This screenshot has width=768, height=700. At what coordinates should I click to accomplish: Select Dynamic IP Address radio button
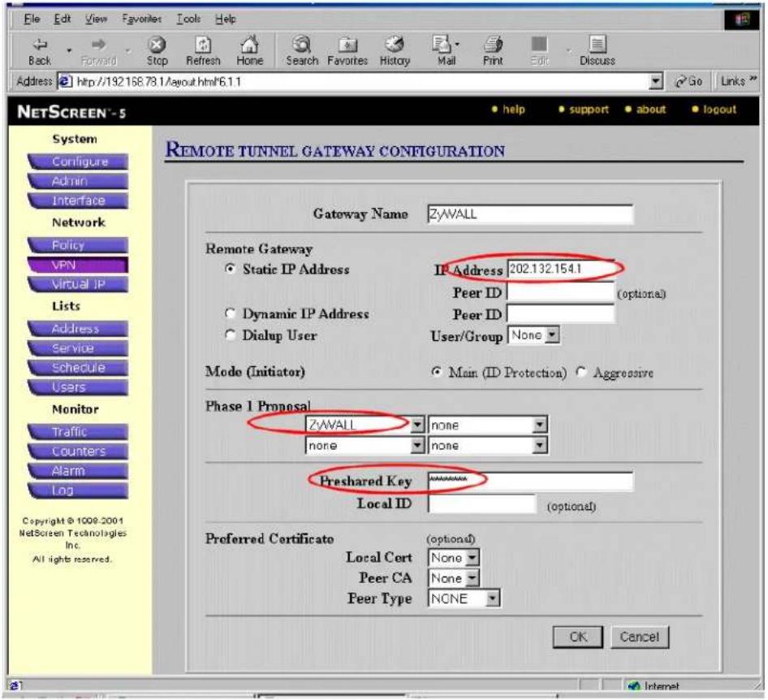[230, 313]
